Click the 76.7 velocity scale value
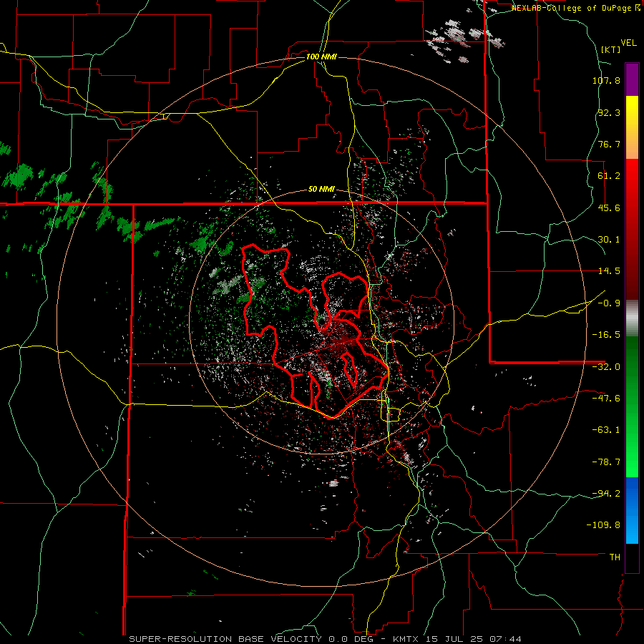Image resolution: width=644 pixels, height=644 pixels. 609,144
